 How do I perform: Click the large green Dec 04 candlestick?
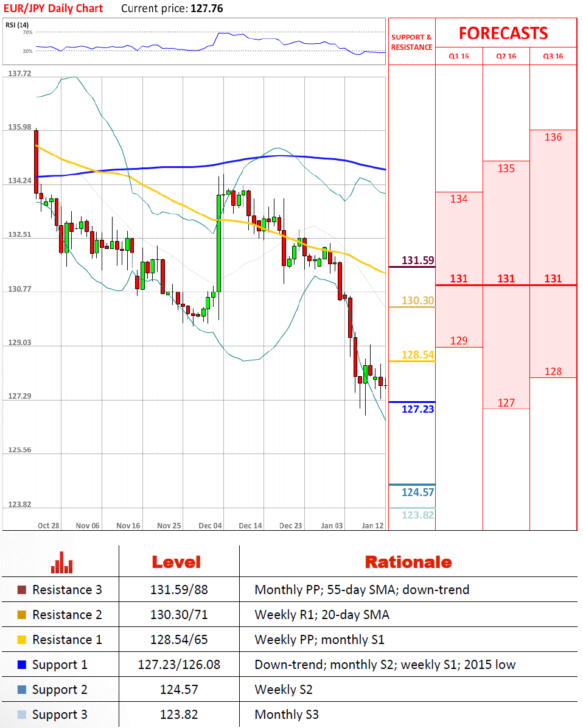coord(218,243)
